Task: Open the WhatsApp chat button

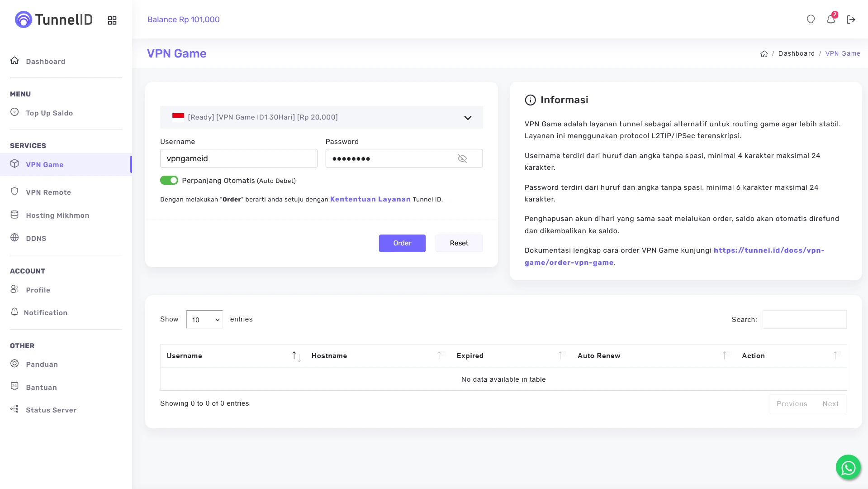Action: coord(848,467)
